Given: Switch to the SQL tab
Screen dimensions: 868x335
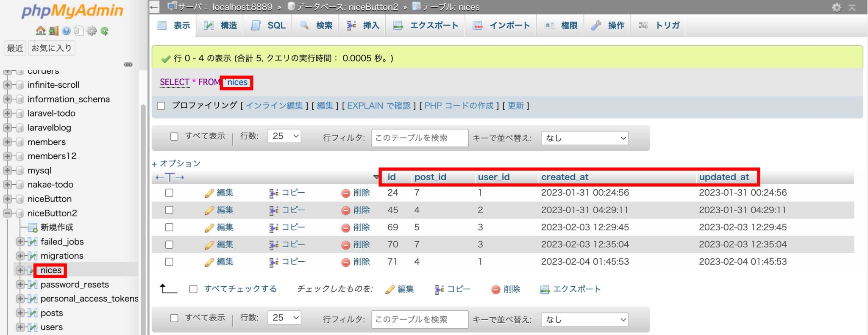Looking at the screenshot, I should (269, 25).
